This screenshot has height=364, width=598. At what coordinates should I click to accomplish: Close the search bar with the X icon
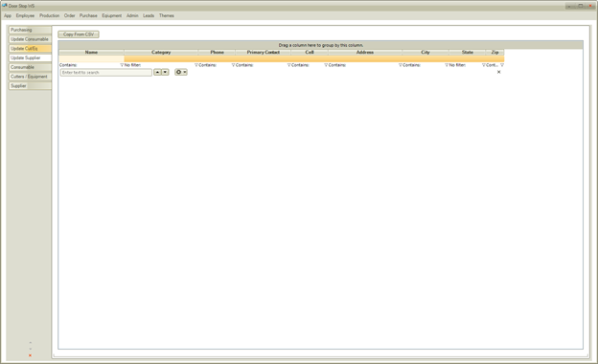point(498,72)
